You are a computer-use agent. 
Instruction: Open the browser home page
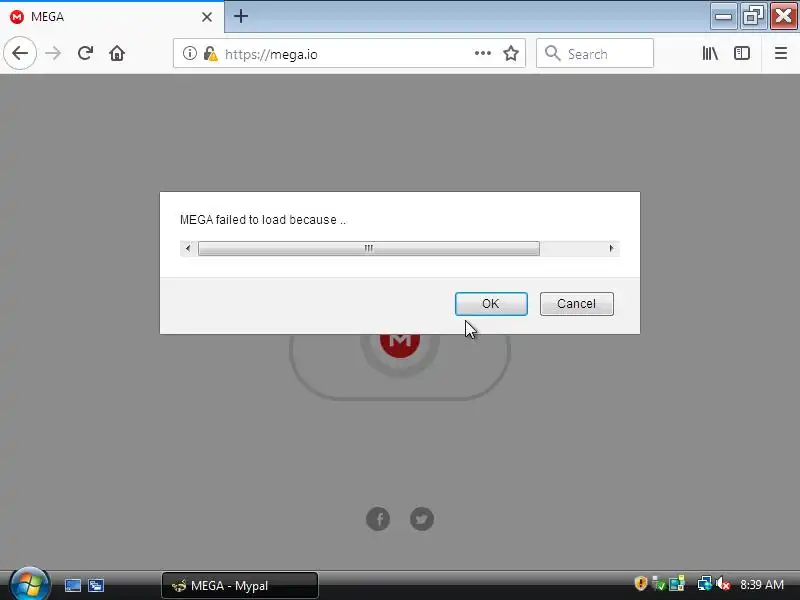tap(117, 53)
